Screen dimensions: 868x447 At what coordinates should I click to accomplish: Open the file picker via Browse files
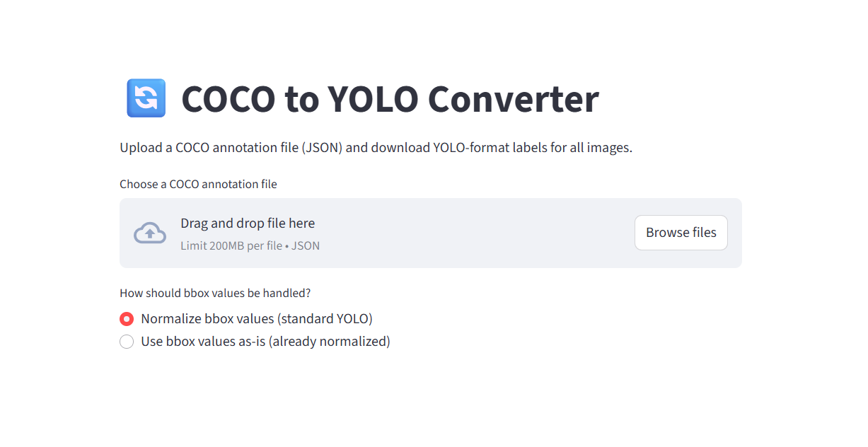(681, 232)
